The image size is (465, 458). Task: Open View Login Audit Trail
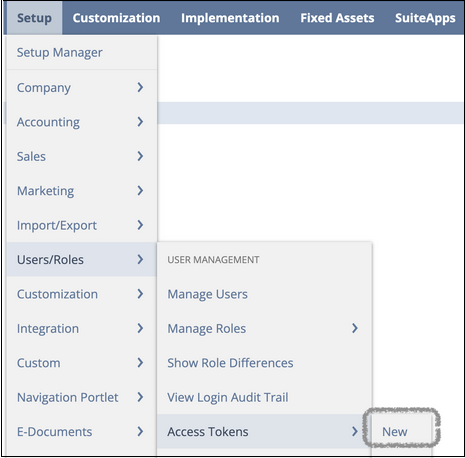228,397
